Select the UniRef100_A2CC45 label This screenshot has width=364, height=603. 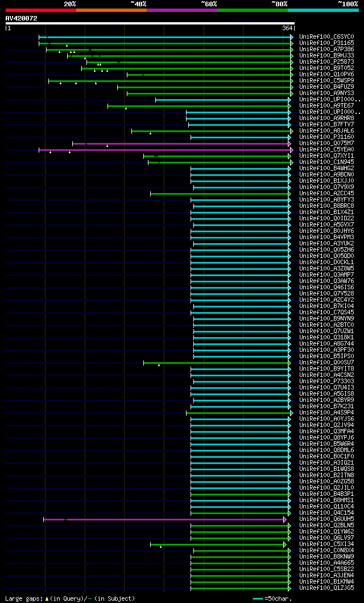pos(327,194)
